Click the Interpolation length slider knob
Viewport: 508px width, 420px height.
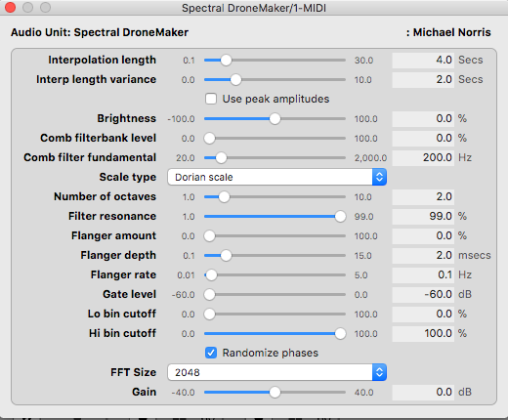tap(226, 60)
